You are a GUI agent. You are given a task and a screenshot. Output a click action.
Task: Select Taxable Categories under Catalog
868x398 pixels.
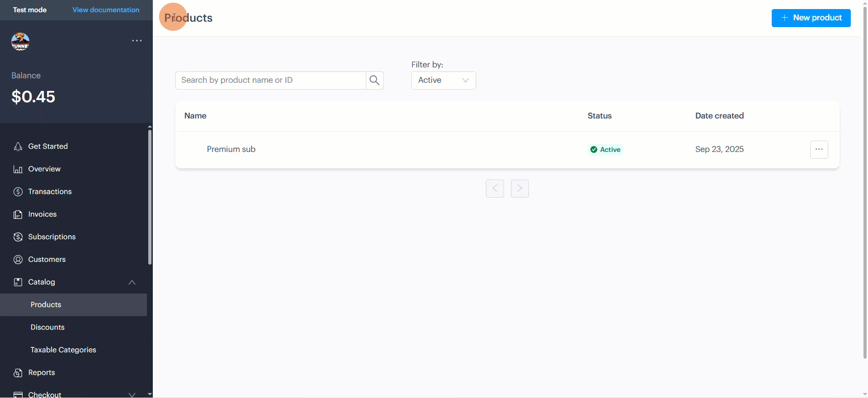tap(63, 350)
